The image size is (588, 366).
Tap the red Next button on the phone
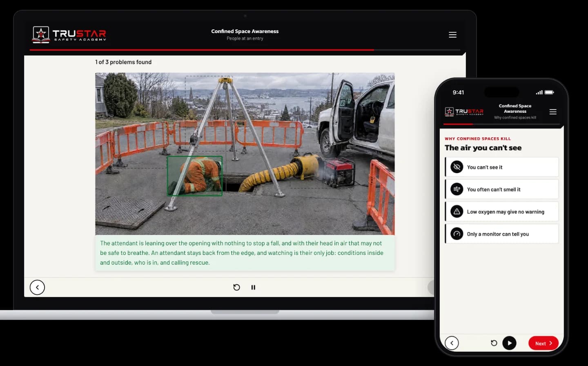point(543,343)
